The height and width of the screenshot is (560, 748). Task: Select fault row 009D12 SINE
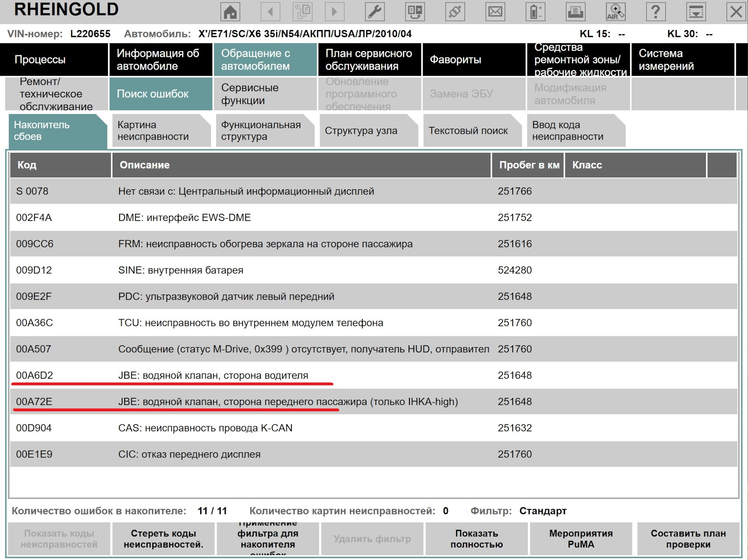click(374, 270)
